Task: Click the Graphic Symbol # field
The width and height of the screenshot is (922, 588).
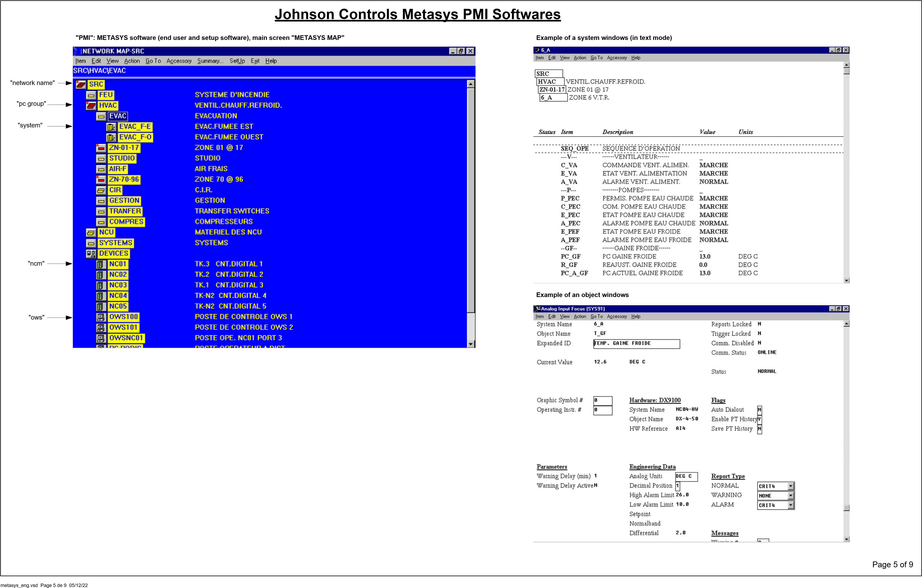Action: pos(603,401)
